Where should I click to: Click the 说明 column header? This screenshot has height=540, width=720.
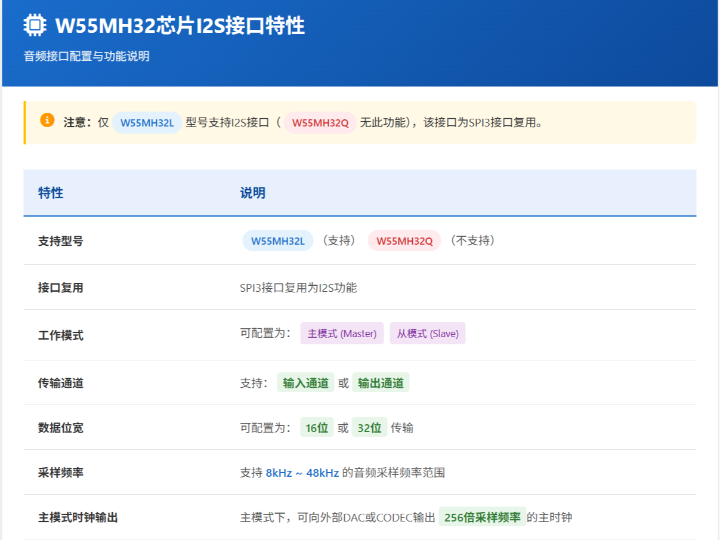253,193
